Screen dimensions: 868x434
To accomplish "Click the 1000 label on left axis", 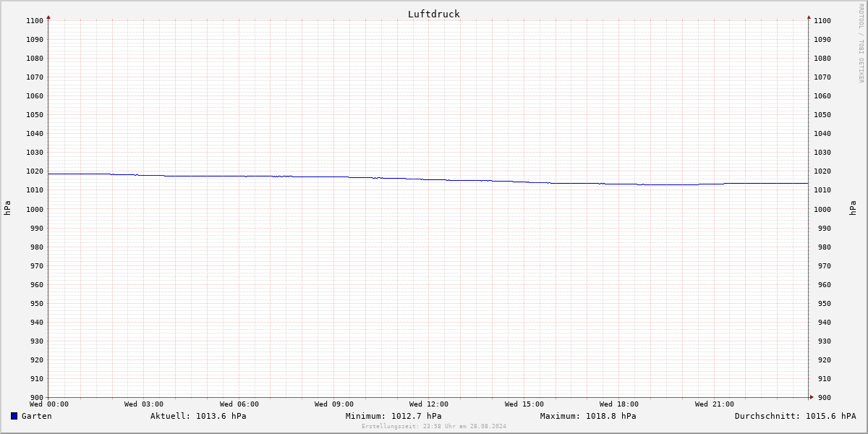I will click(x=35, y=209).
